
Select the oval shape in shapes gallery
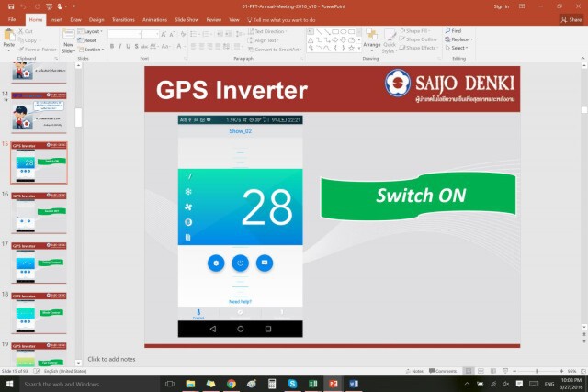pyautogui.click(x=343, y=32)
